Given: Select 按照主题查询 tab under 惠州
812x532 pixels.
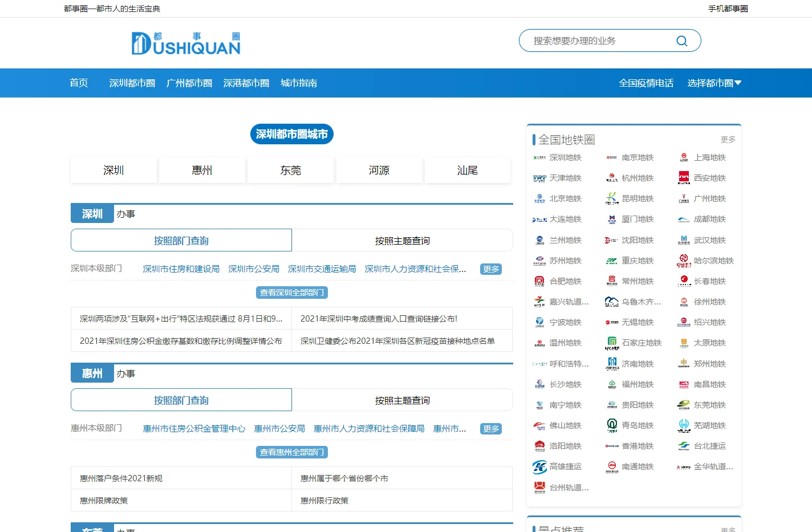Looking at the screenshot, I should click(x=403, y=400).
